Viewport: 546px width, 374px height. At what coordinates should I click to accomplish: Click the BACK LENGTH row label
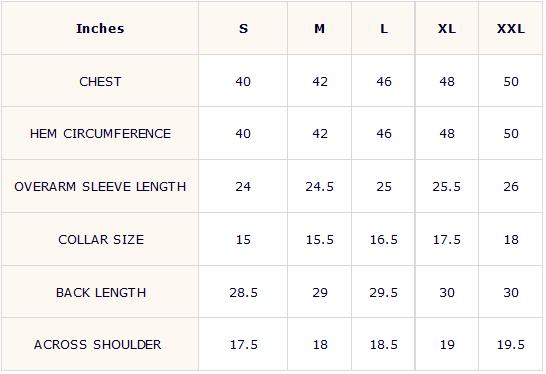click(x=101, y=292)
